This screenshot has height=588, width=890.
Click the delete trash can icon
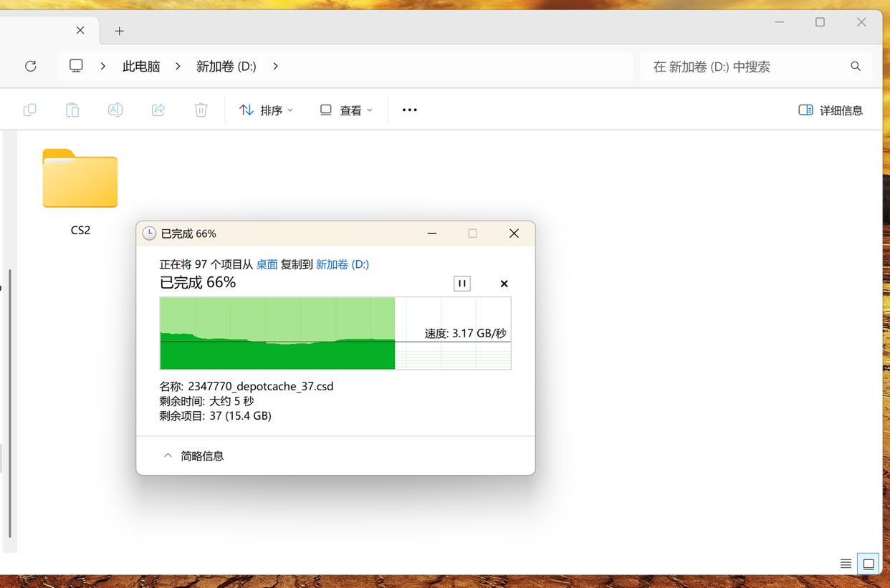(x=201, y=110)
